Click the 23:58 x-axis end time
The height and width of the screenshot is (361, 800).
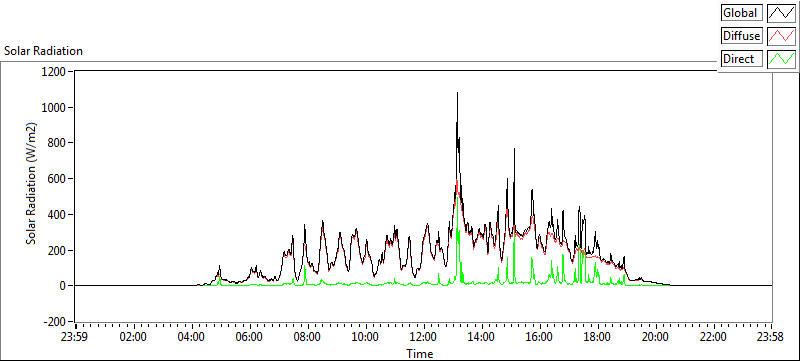pyautogui.click(x=771, y=337)
